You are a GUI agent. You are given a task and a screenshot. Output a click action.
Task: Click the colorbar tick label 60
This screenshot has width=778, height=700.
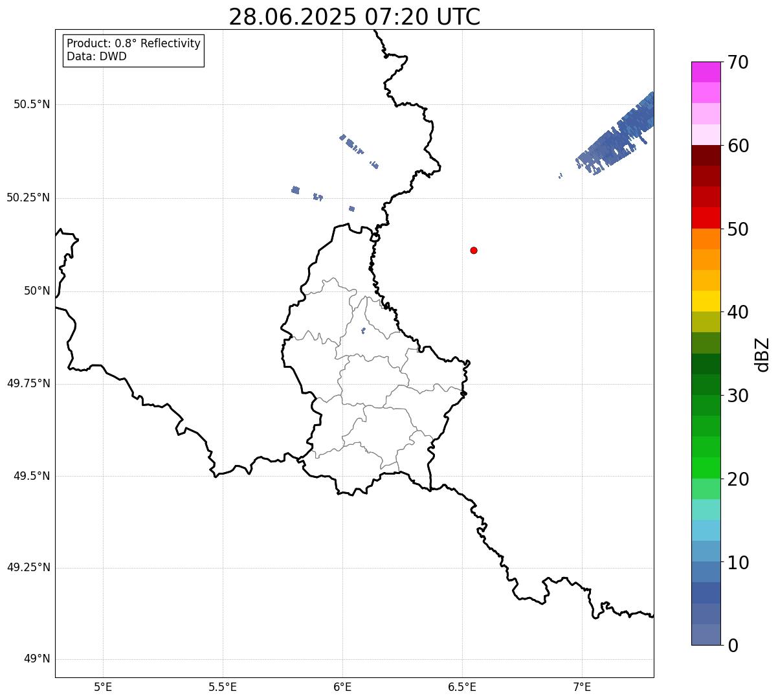point(738,146)
